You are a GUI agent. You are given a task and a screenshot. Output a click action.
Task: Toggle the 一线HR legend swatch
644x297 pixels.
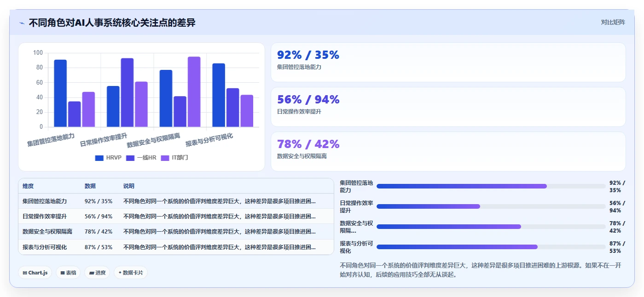[x=130, y=158]
